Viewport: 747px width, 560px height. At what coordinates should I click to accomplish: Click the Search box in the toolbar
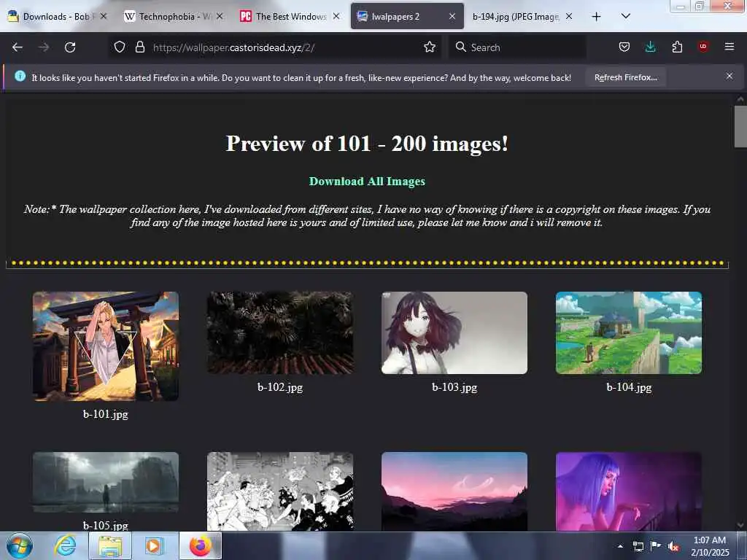tap(517, 47)
